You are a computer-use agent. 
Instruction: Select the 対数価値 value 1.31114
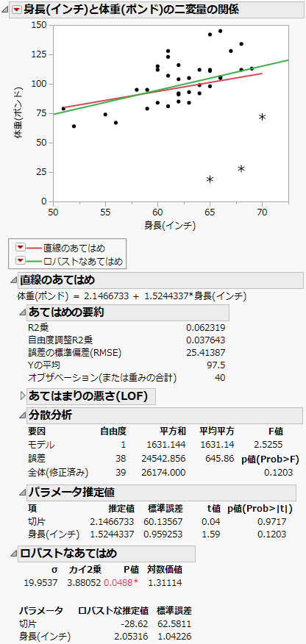coord(165,582)
